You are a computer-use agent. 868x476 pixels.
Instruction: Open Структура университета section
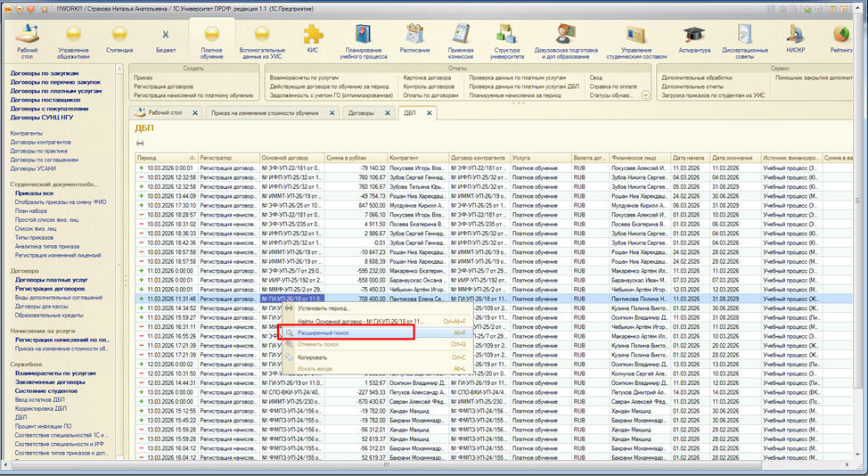coord(506,38)
